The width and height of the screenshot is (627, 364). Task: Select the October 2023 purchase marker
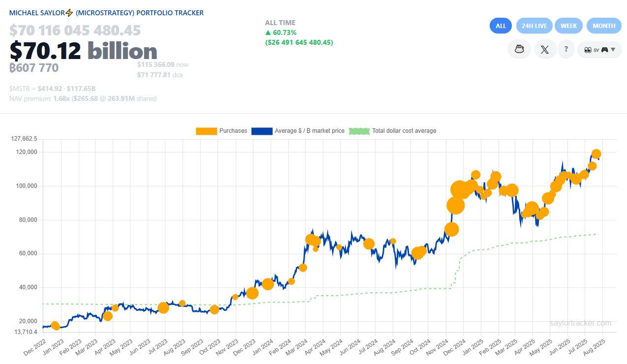214,309
